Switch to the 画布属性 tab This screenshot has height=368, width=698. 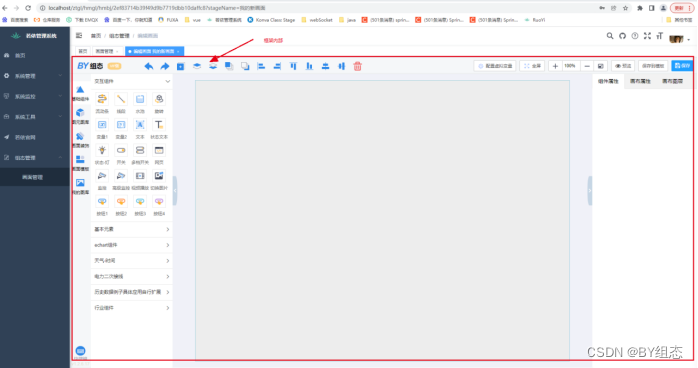point(640,81)
